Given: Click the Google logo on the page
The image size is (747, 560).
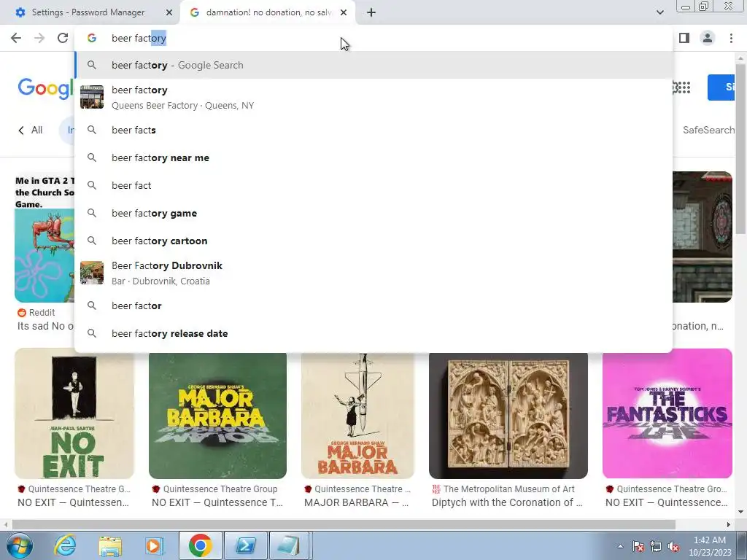Looking at the screenshot, I should click(x=46, y=88).
